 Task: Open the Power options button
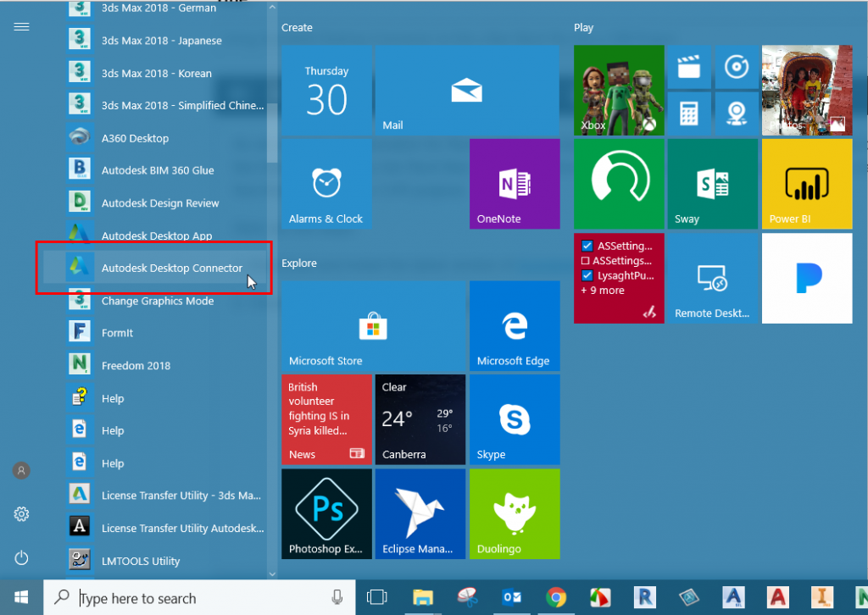click(x=21, y=558)
